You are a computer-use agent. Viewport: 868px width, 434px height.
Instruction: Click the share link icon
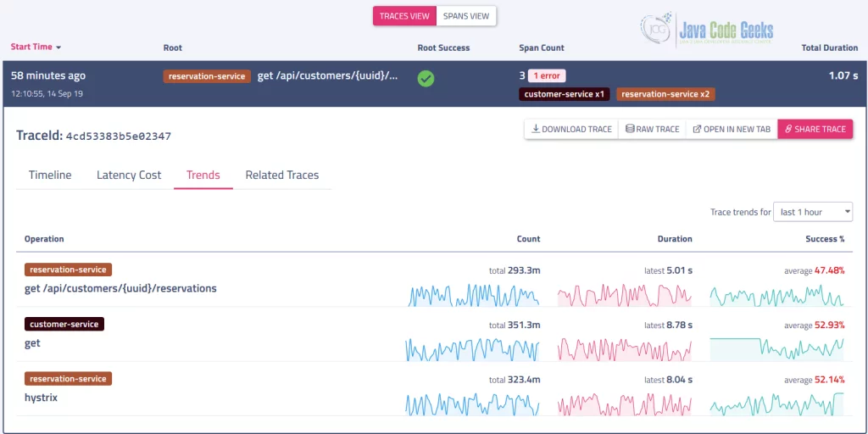pyautogui.click(x=788, y=129)
